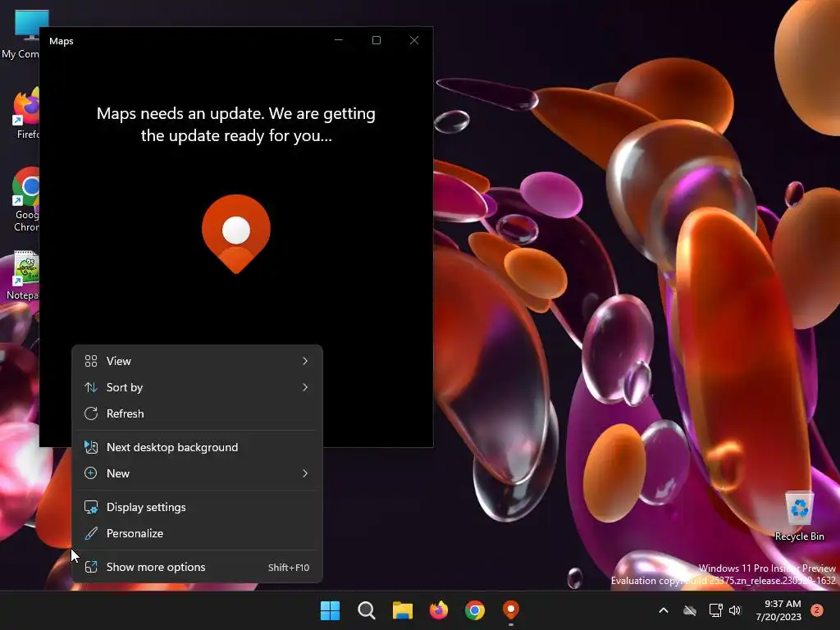Open the volume speaker tray icon

click(x=735, y=610)
